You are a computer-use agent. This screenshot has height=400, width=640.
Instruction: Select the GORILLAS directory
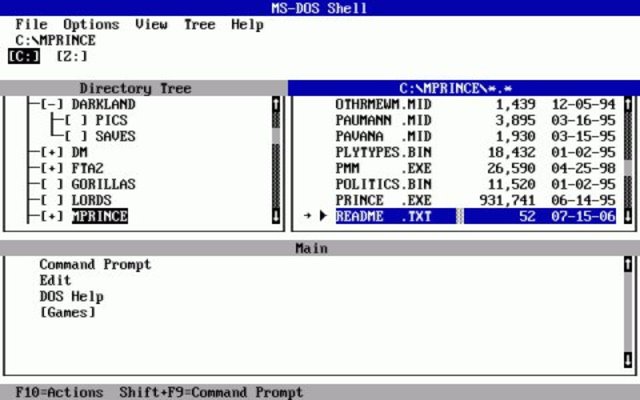click(104, 184)
